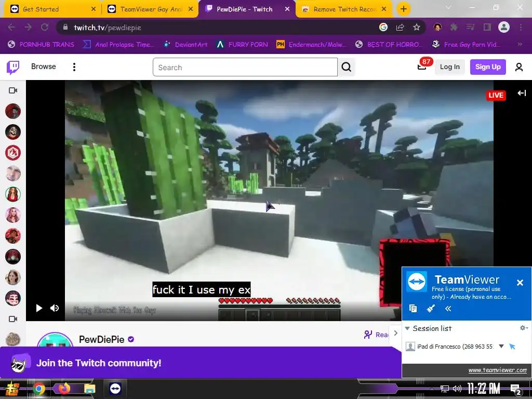Screen dimensions: 532x399
Task: Bookmark this tab with the star icon
Action: pyautogui.click(x=417, y=28)
